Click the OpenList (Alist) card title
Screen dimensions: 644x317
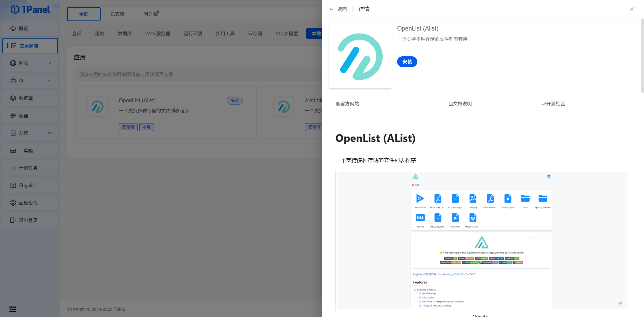pyautogui.click(x=137, y=100)
